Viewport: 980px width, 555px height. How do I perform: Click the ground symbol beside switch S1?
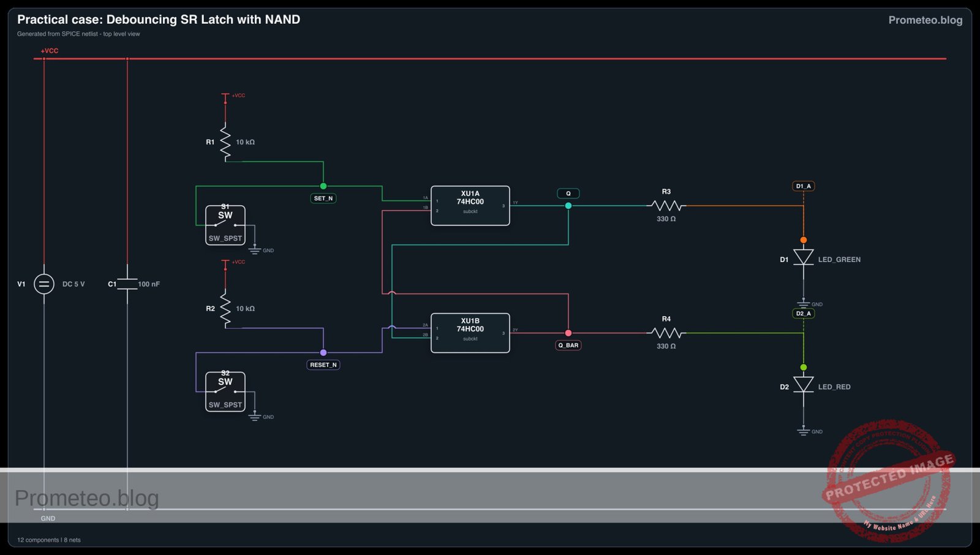255,249
